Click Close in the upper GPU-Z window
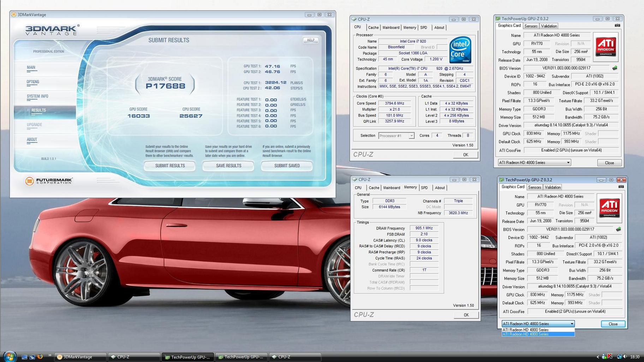This screenshot has width=644, height=362. pos(609,163)
